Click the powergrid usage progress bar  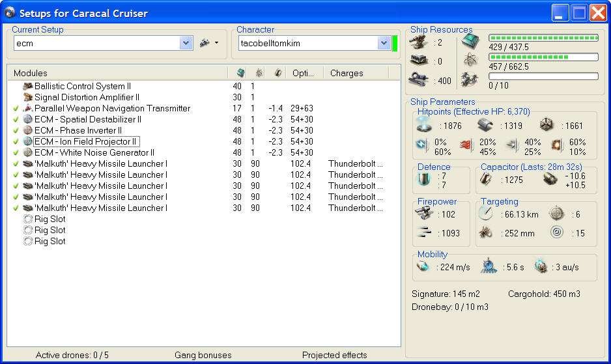coord(543,57)
